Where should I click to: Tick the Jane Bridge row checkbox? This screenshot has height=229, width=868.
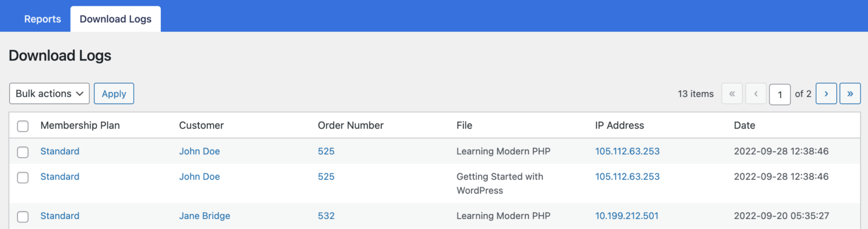click(23, 217)
